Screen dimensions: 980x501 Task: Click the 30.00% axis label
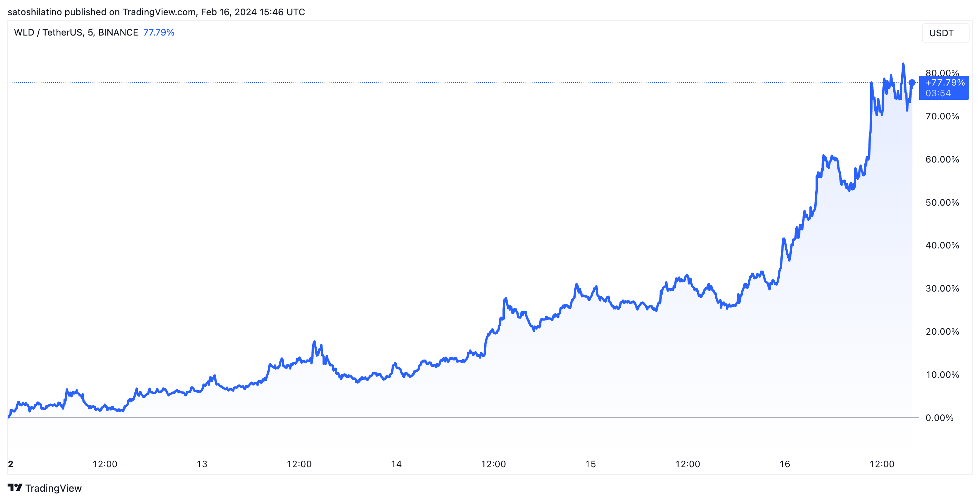(x=942, y=288)
